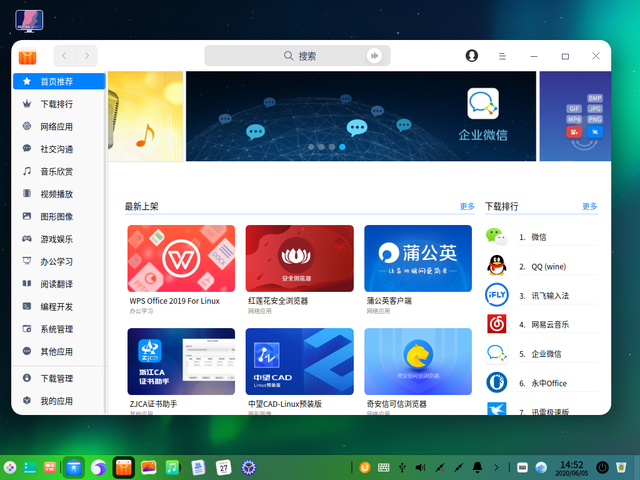This screenshot has height=480, width=640.
Task: Click the QQ (wine) penguin icon
Action: [497, 266]
